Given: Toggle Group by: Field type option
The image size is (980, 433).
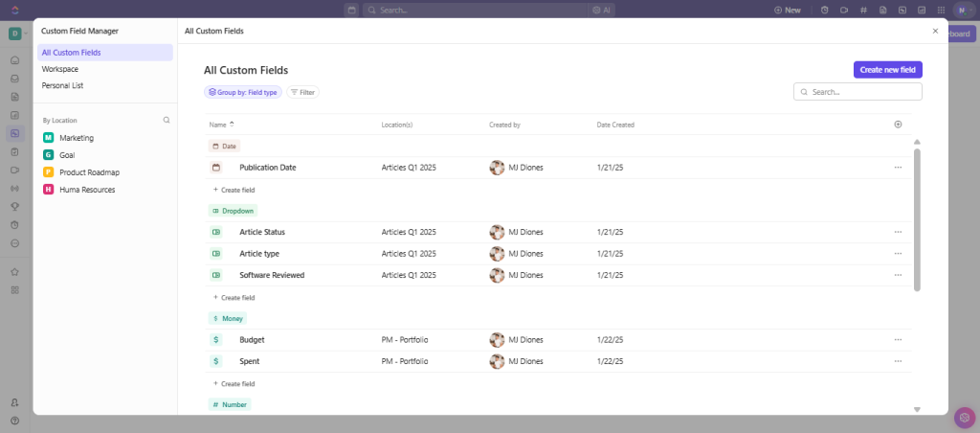Looking at the screenshot, I should [243, 92].
